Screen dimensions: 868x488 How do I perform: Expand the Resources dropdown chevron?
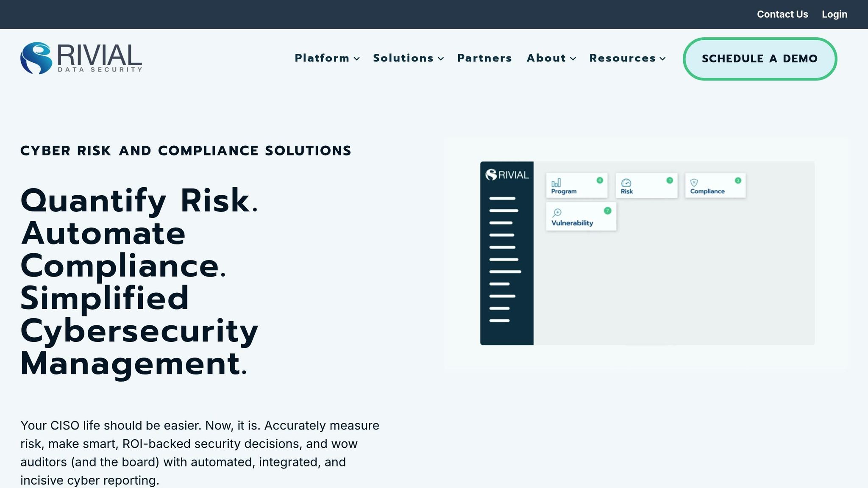662,59
